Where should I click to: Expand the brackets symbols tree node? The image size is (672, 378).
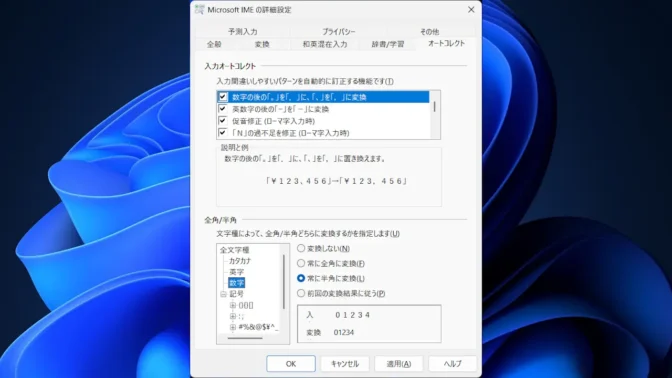click(233, 305)
